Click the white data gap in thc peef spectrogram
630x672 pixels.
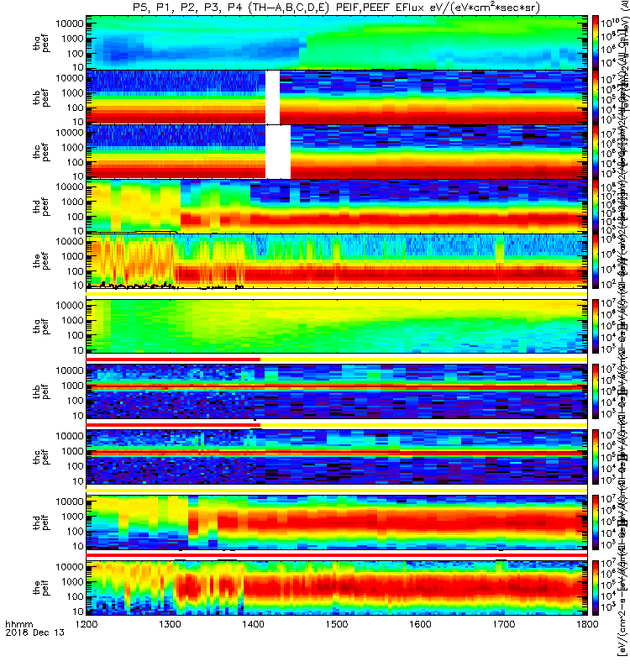coord(278,152)
